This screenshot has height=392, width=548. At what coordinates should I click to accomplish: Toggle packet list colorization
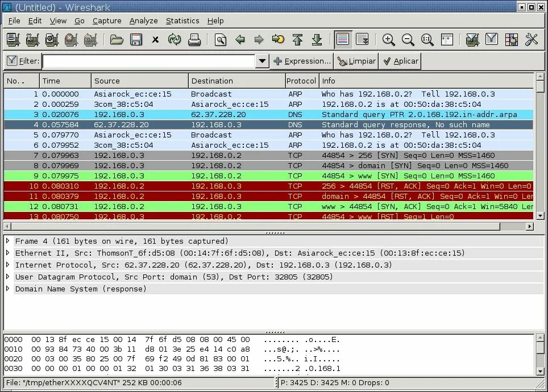click(x=342, y=39)
